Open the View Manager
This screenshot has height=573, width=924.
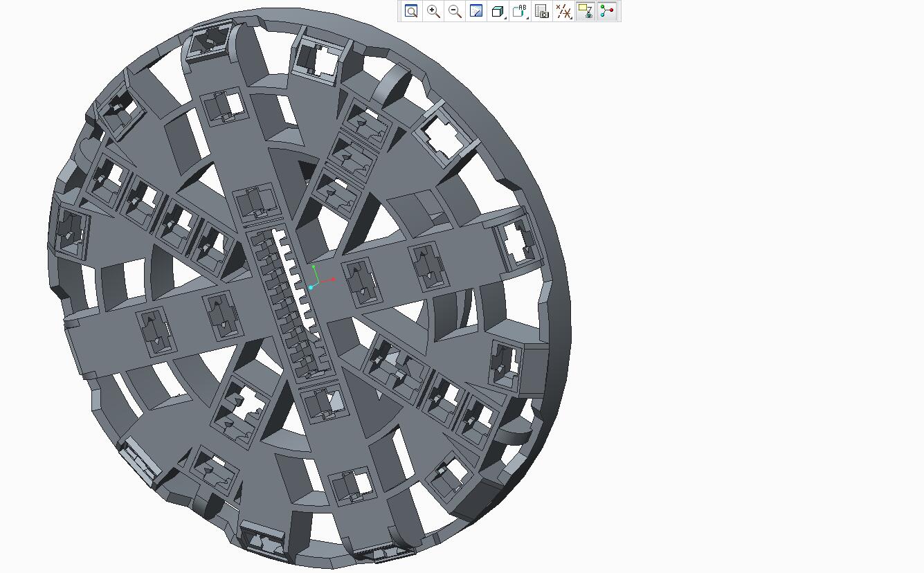[x=542, y=11]
